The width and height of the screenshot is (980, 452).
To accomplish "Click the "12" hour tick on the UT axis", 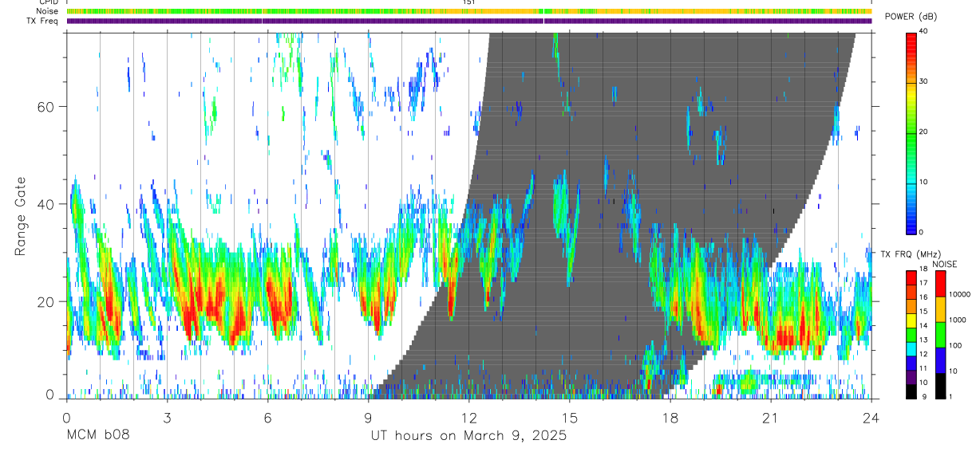I will coord(468,417).
